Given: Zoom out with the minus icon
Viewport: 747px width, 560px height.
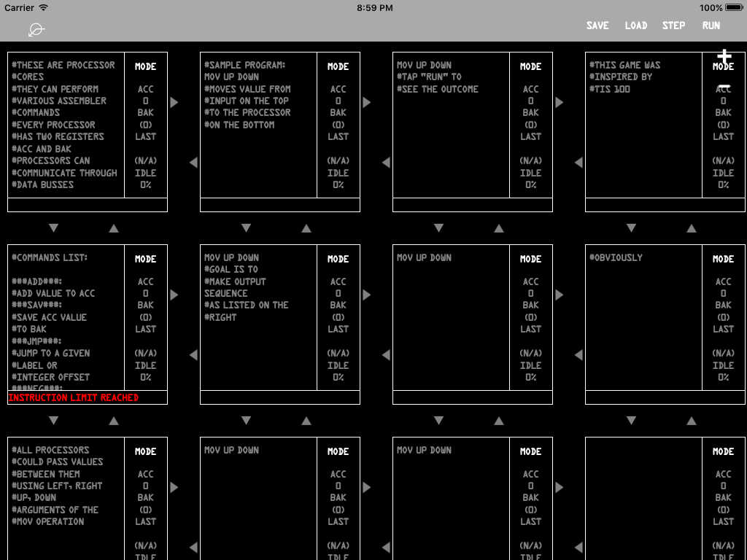Looking at the screenshot, I should [x=724, y=86].
